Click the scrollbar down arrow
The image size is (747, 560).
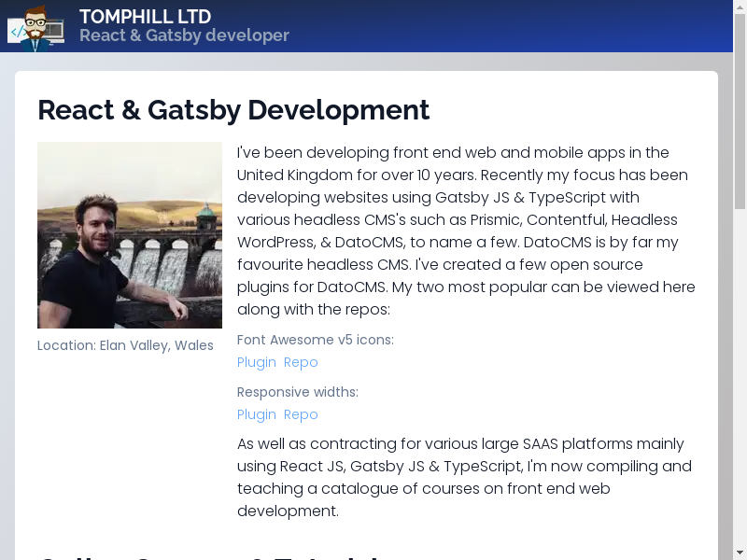[740, 553]
